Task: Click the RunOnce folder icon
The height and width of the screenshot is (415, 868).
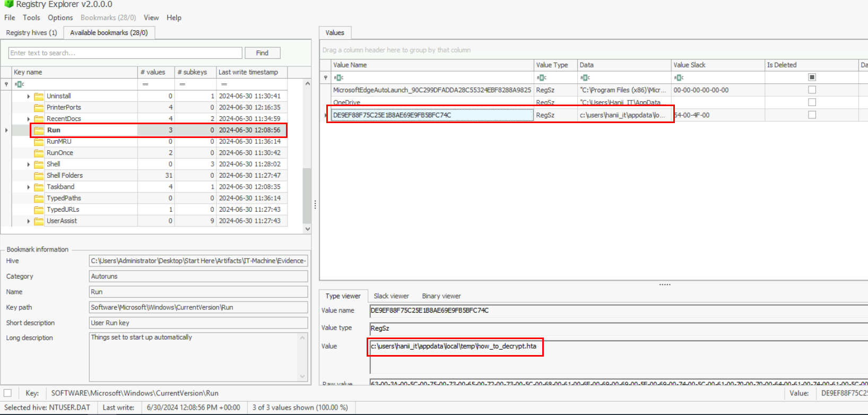Action: pyautogui.click(x=39, y=153)
